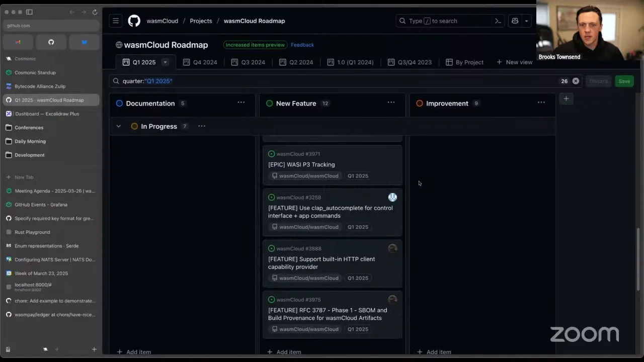Open GitHub Copilot chat icon

[515, 21]
